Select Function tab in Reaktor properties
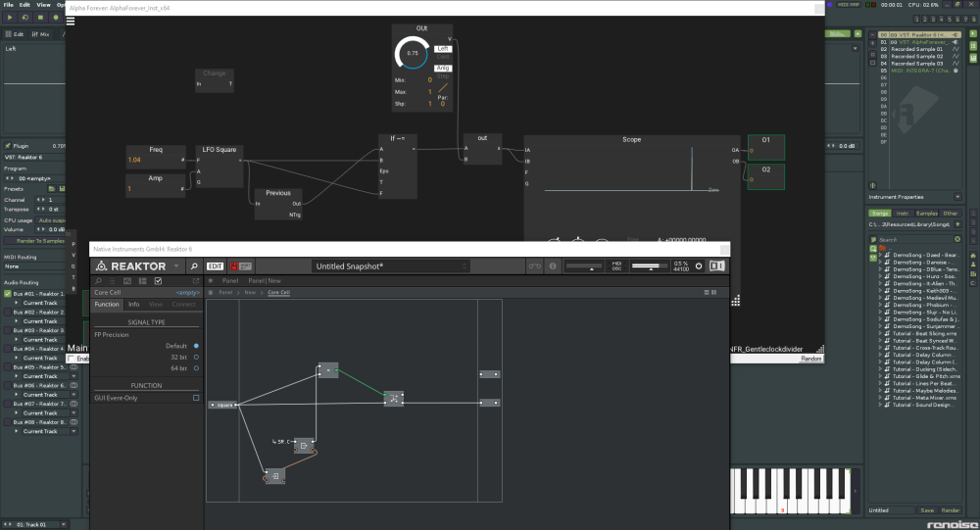 (107, 305)
